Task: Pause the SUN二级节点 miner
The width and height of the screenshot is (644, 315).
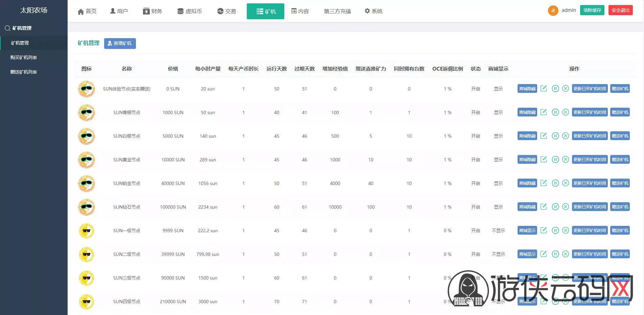Action: [x=555, y=254]
